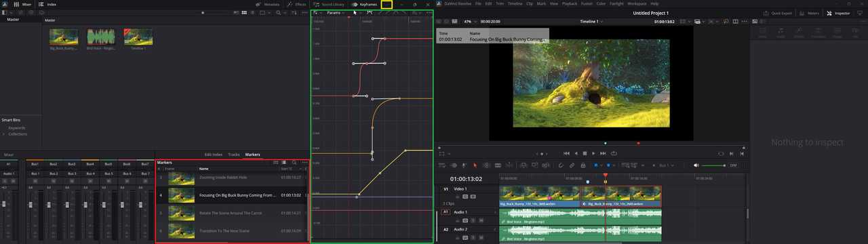Mute the Bus 4 mixer channel

click(x=90, y=181)
